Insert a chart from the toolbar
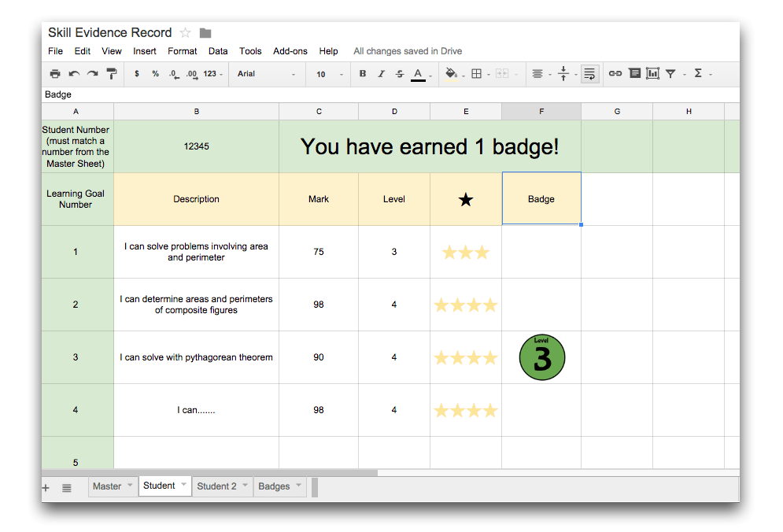Image resolution: width=783 pixels, height=532 pixels. coord(652,74)
